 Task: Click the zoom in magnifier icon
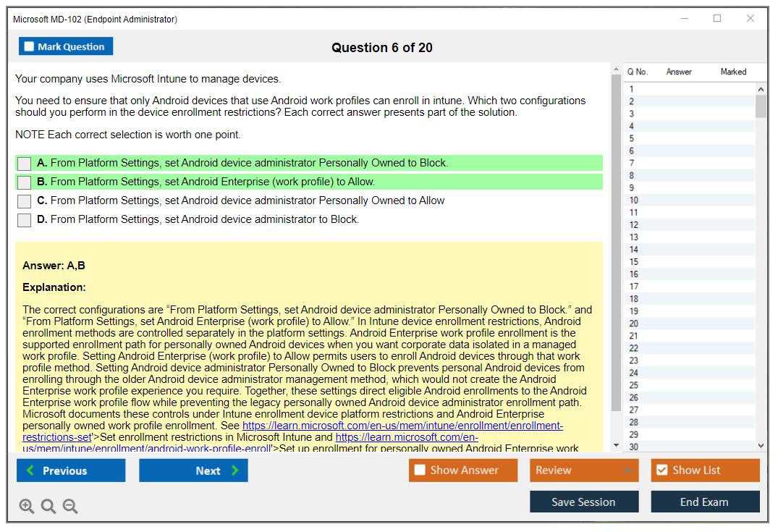coord(26,506)
